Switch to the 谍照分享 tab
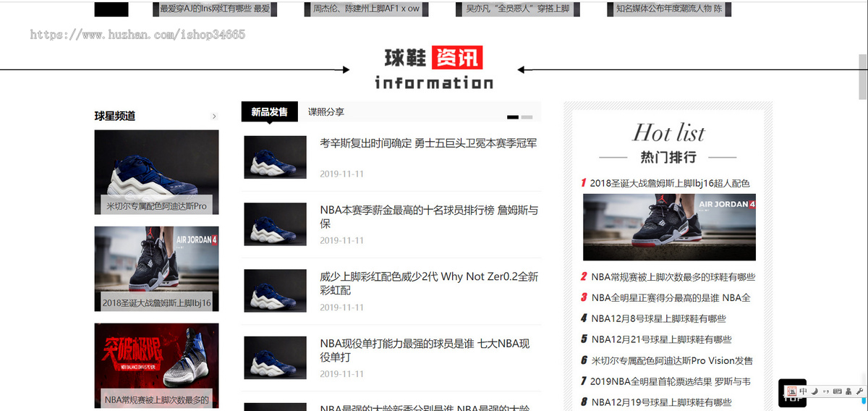The height and width of the screenshot is (411, 868). 326,111
